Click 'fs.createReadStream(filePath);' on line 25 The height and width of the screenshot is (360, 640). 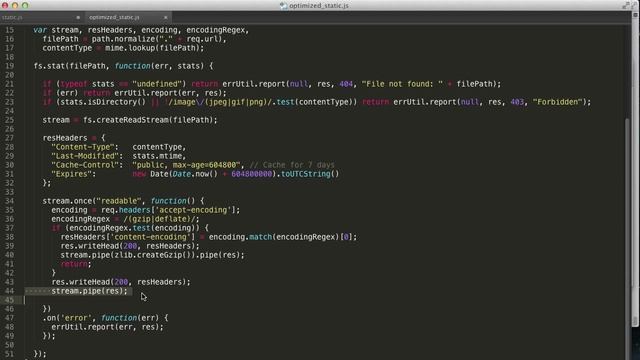[x=150, y=120]
